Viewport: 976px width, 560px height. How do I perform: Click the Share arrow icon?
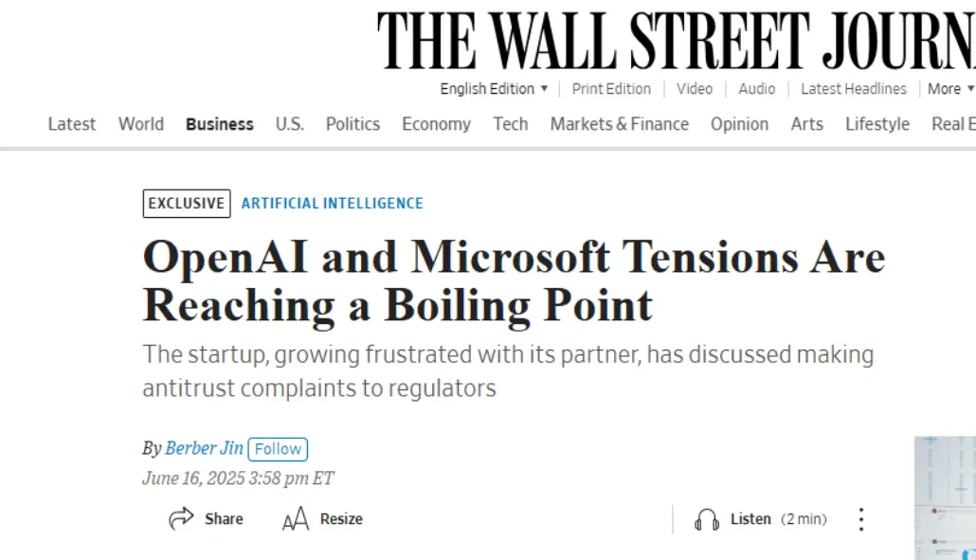point(181,518)
